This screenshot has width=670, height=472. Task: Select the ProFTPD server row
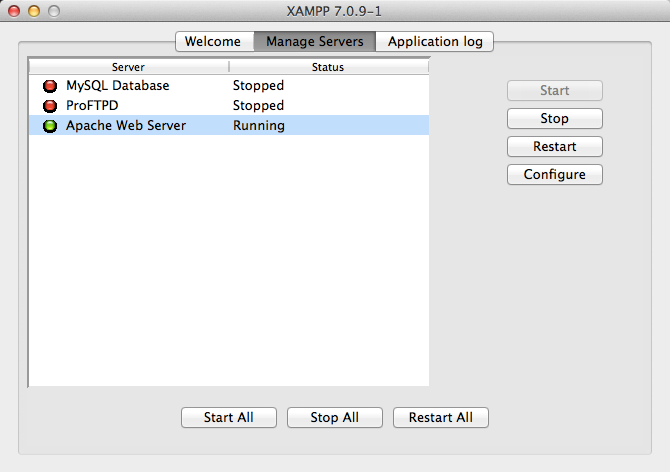point(229,106)
